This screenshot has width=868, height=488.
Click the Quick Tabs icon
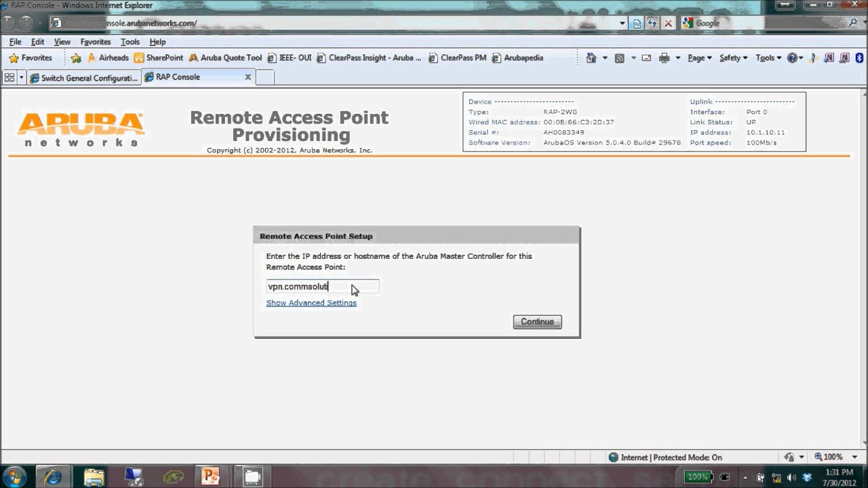9,77
